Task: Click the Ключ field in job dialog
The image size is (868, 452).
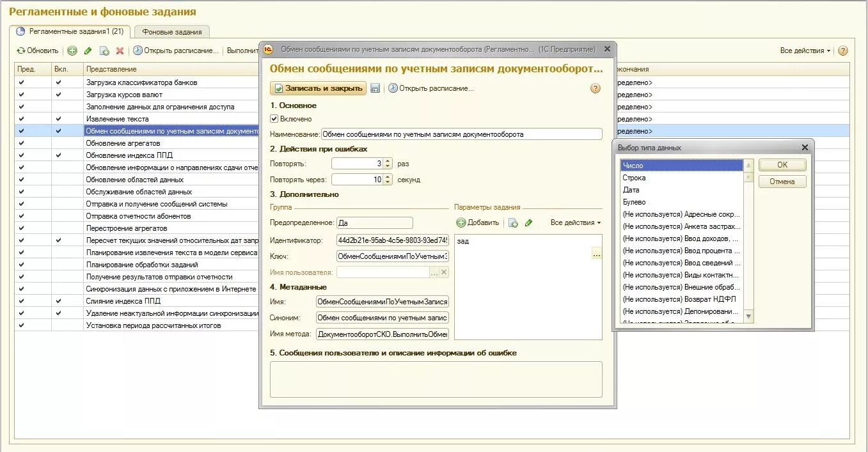Action: tap(393, 256)
